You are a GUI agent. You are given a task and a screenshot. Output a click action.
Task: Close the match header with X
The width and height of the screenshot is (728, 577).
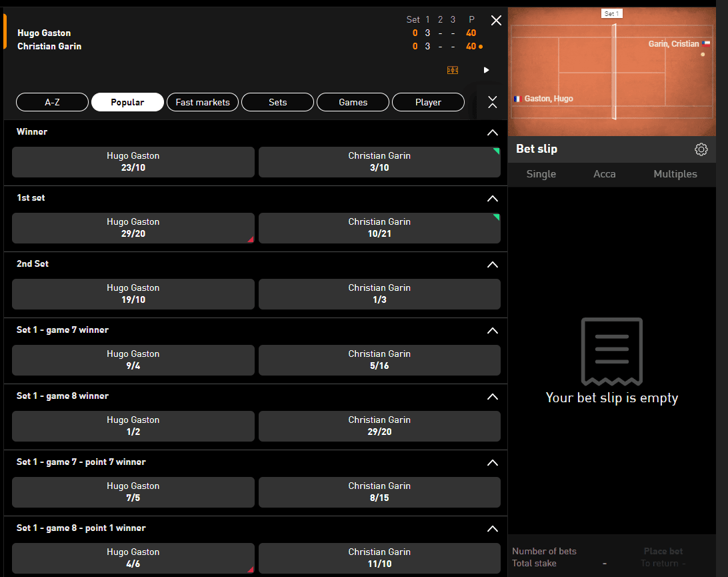(496, 21)
